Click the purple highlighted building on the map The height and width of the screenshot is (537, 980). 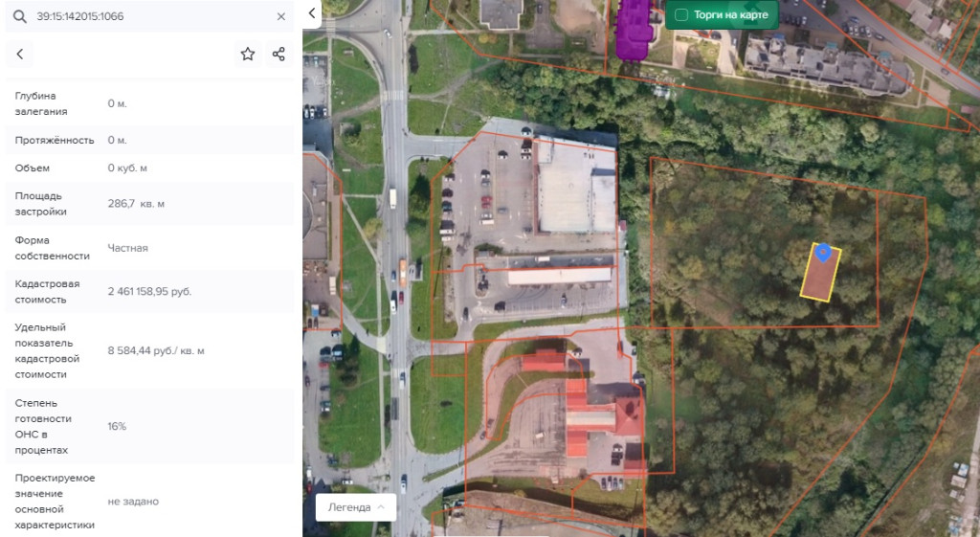click(x=634, y=30)
